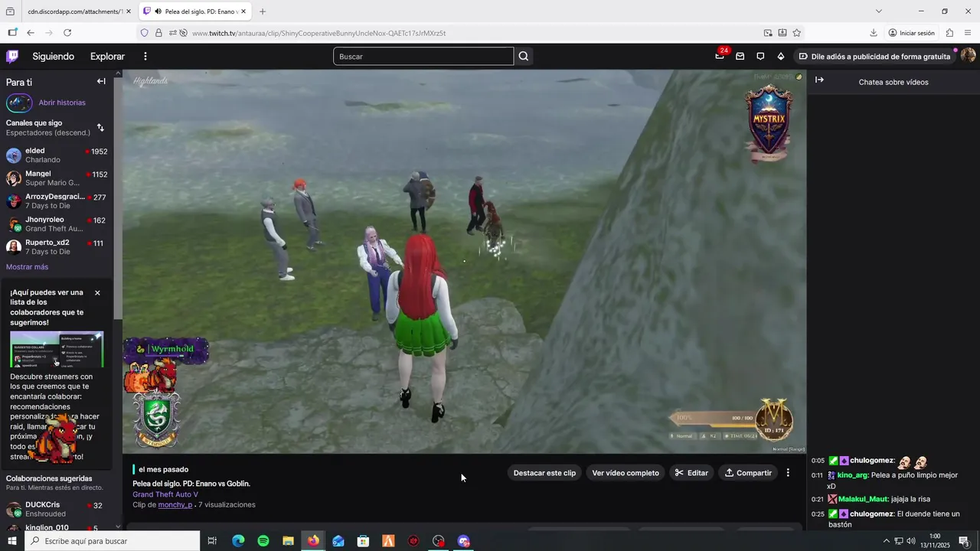This screenshot has height=551, width=980.
Task: Click Ver vídeo completo button
Action: pos(626,473)
